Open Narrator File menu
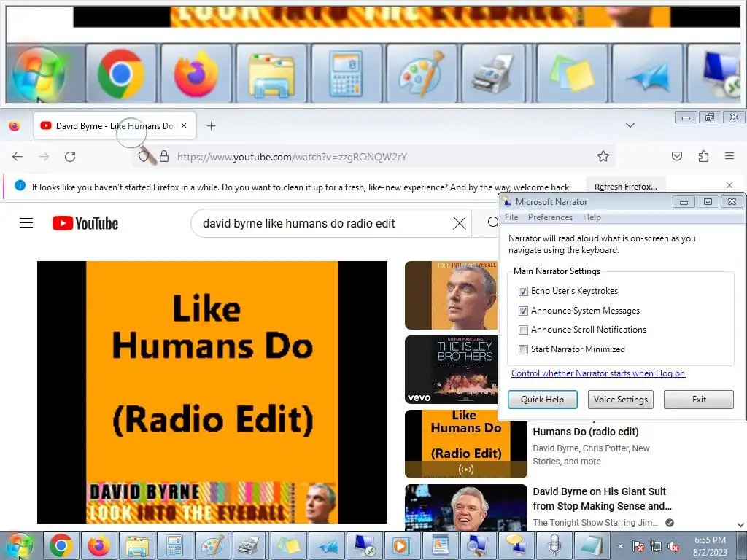The height and width of the screenshot is (560, 747). point(511,217)
